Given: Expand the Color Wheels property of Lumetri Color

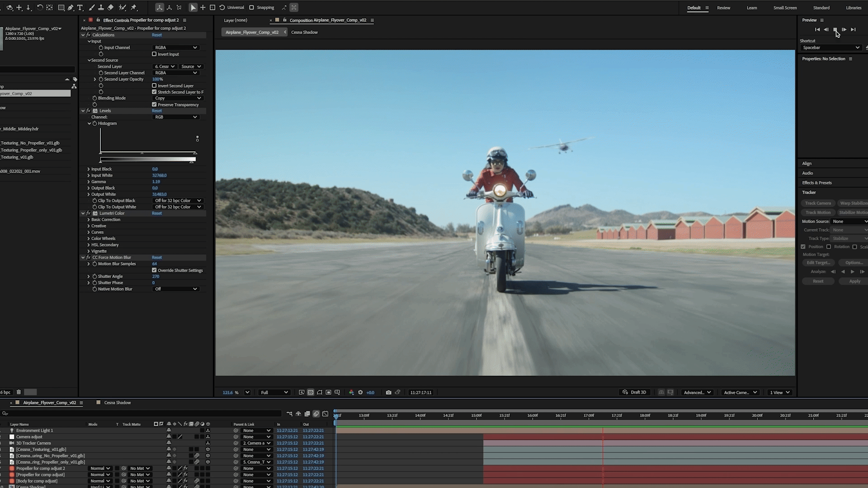Looking at the screenshot, I should 89,238.
